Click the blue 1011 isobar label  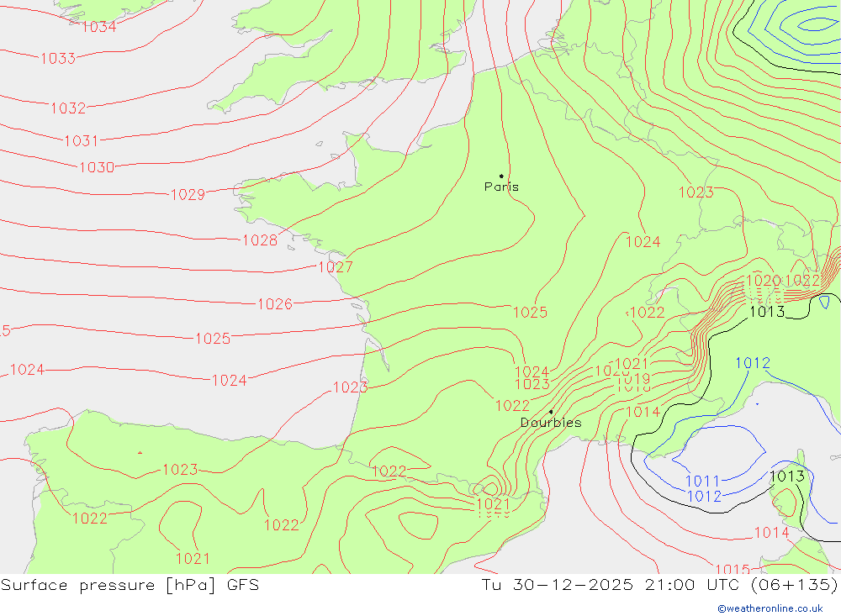(x=702, y=481)
